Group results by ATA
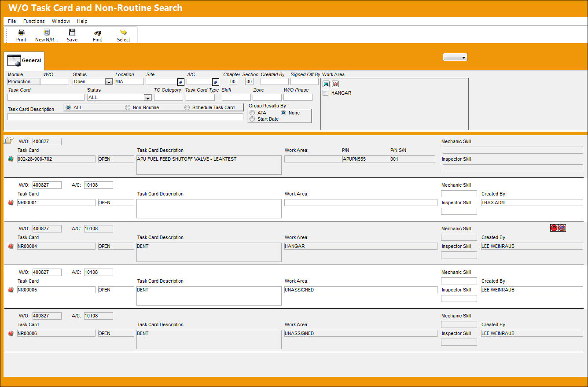This screenshot has height=387, width=588. 252,113
